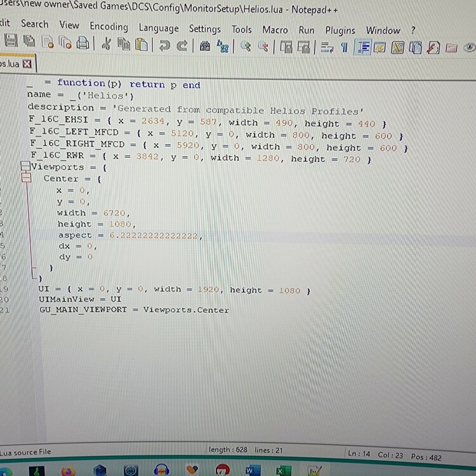Open the ? help menu

pos(413,30)
